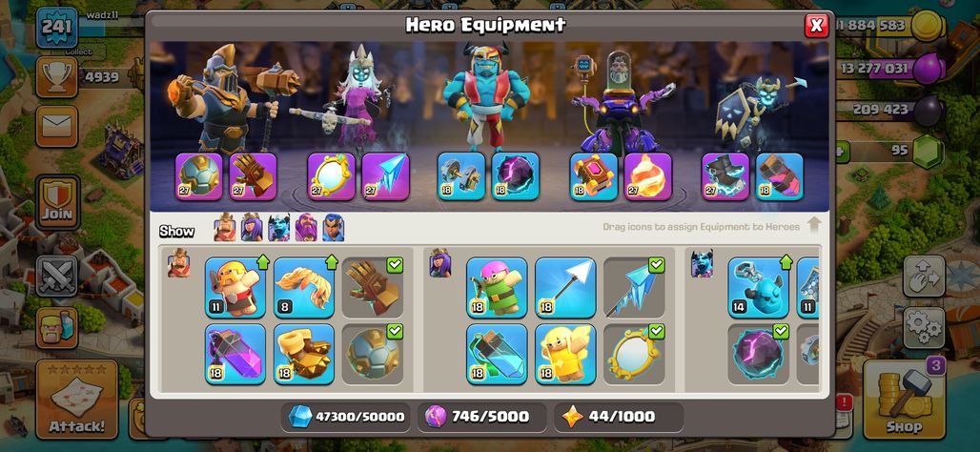980x452 pixels.
Task: Select the Healer Puppet equipment icon
Action: tap(565, 355)
